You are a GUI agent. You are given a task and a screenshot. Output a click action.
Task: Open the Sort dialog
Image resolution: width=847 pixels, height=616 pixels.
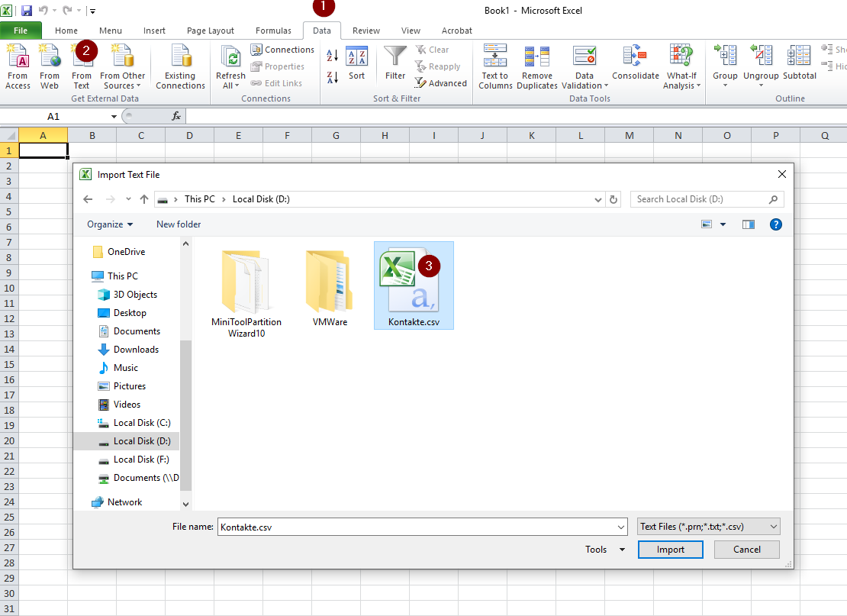point(356,64)
